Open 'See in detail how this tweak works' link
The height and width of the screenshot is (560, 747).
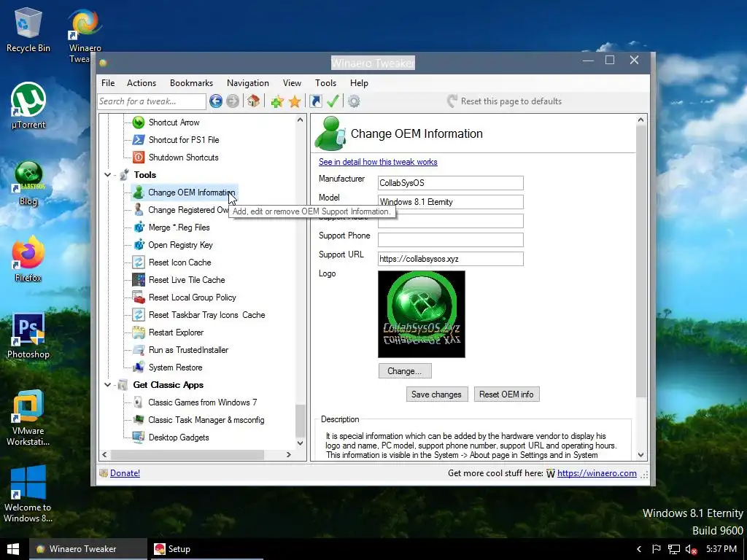[x=378, y=162]
